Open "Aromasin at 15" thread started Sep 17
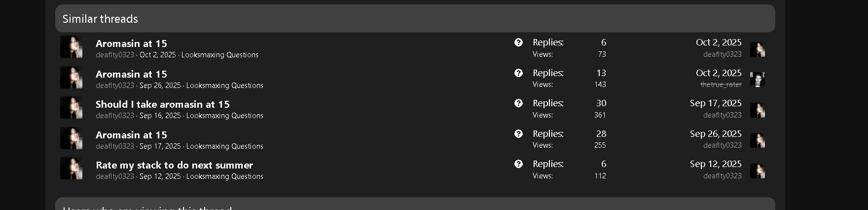 (131, 135)
